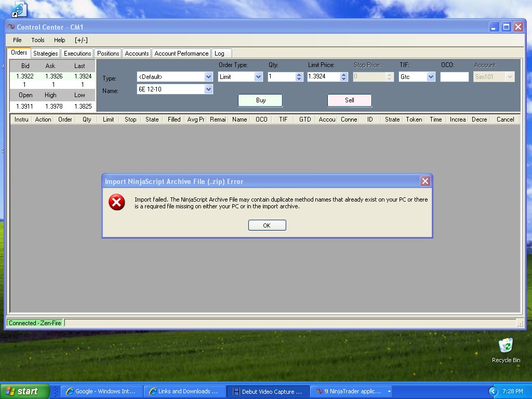The width and height of the screenshot is (532, 399).
Task: Show hidden system tray icons
Action: tap(493, 391)
